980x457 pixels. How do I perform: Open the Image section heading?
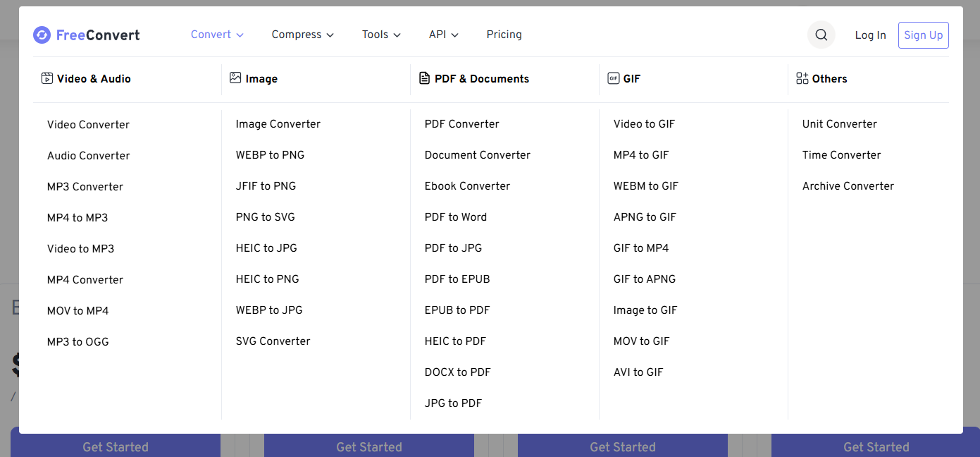tap(261, 79)
